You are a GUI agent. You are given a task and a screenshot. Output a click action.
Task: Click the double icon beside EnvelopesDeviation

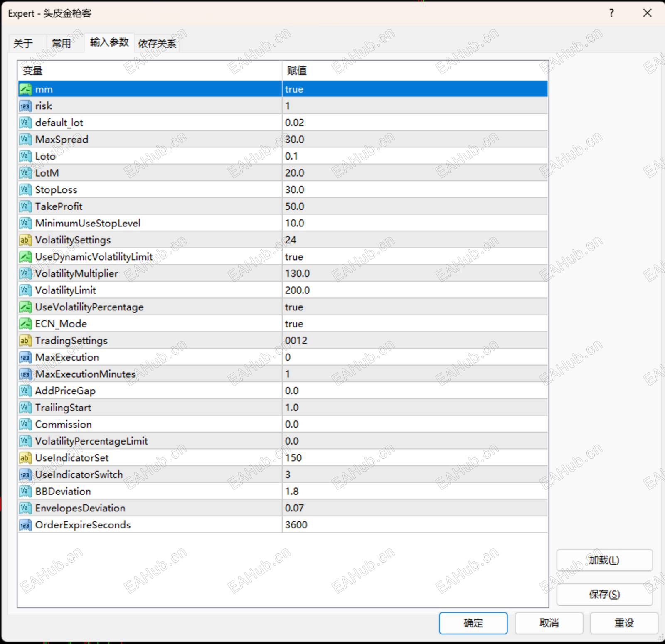coord(25,508)
